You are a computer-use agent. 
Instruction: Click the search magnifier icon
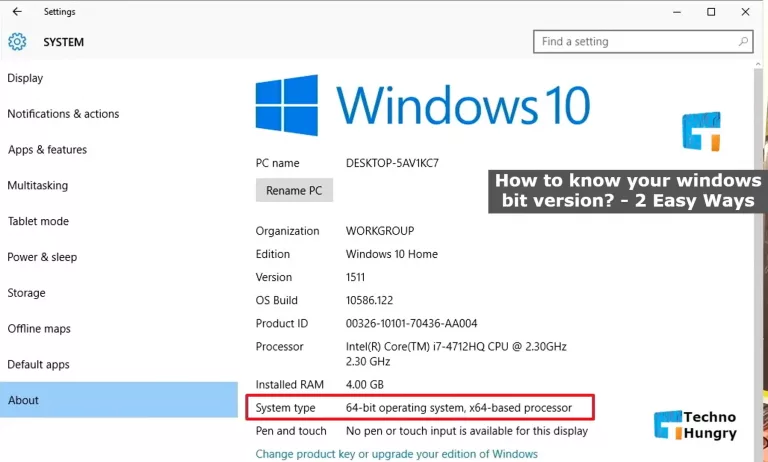pos(743,42)
